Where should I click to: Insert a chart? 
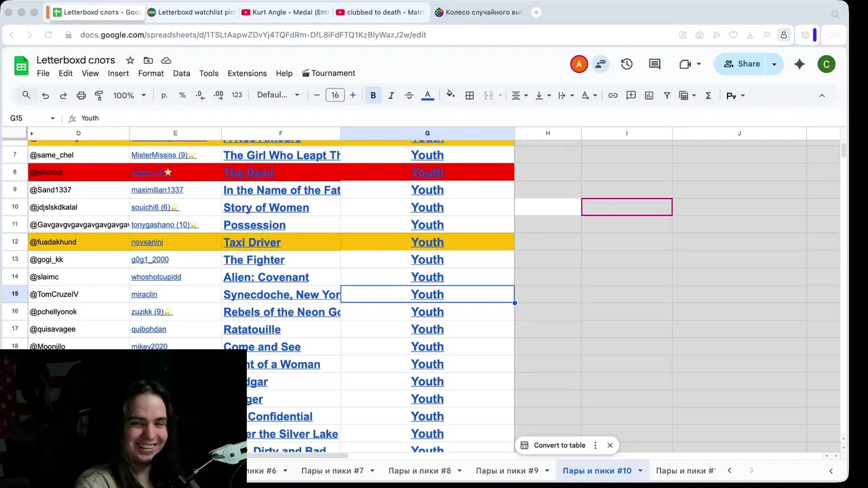tap(649, 96)
